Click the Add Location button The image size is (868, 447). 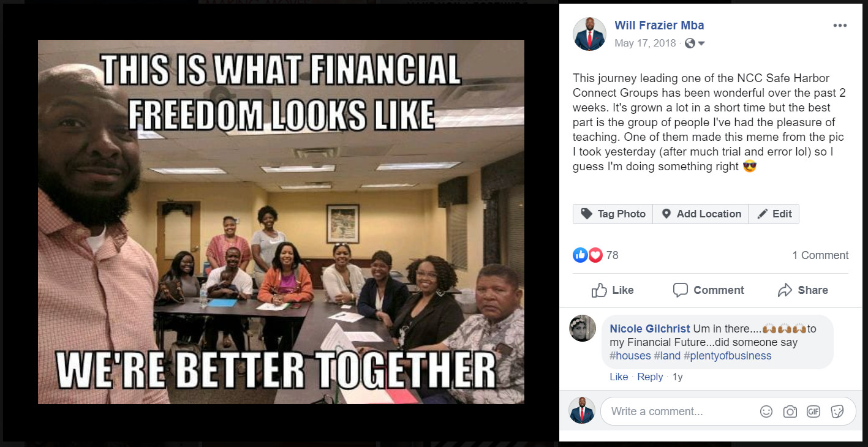pyautogui.click(x=701, y=214)
